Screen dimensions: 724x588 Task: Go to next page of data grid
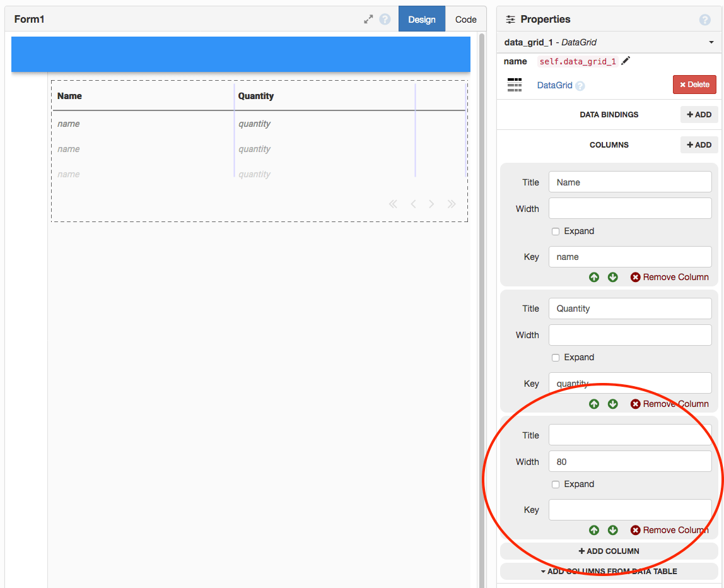pos(431,204)
